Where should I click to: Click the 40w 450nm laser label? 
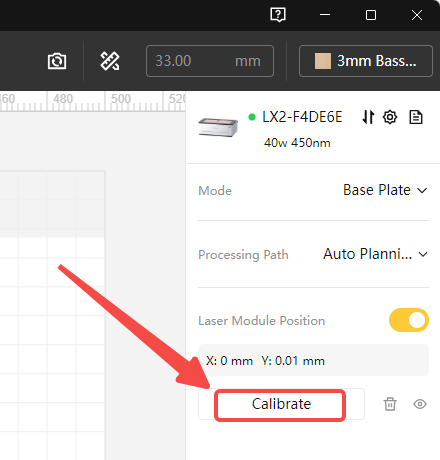(297, 143)
